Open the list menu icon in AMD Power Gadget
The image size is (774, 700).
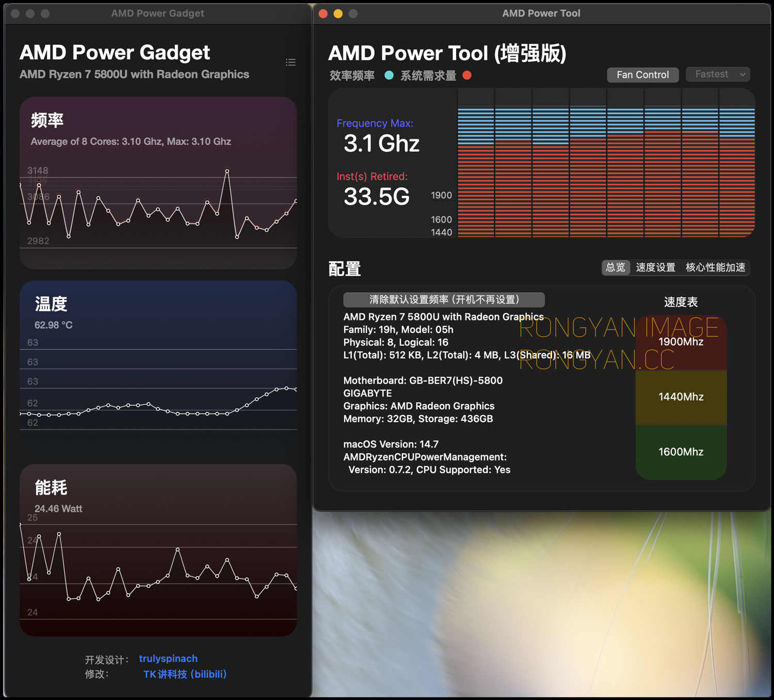point(291,62)
